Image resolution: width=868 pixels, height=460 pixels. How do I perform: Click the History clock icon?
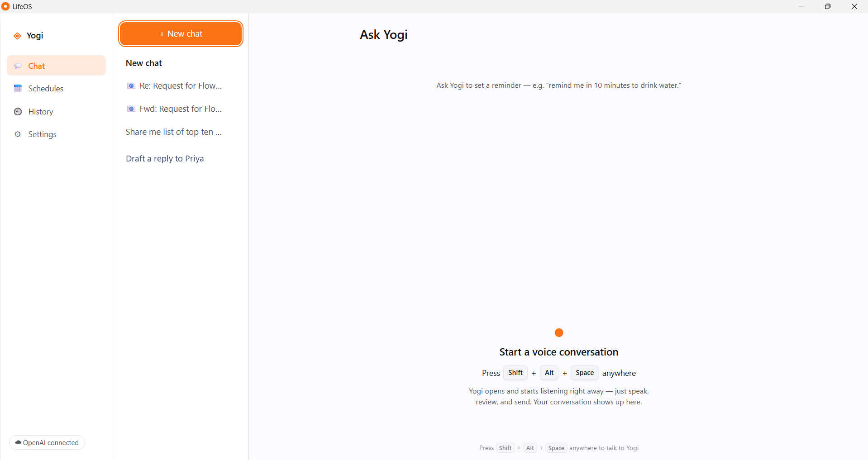pyautogui.click(x=18, y=112)
